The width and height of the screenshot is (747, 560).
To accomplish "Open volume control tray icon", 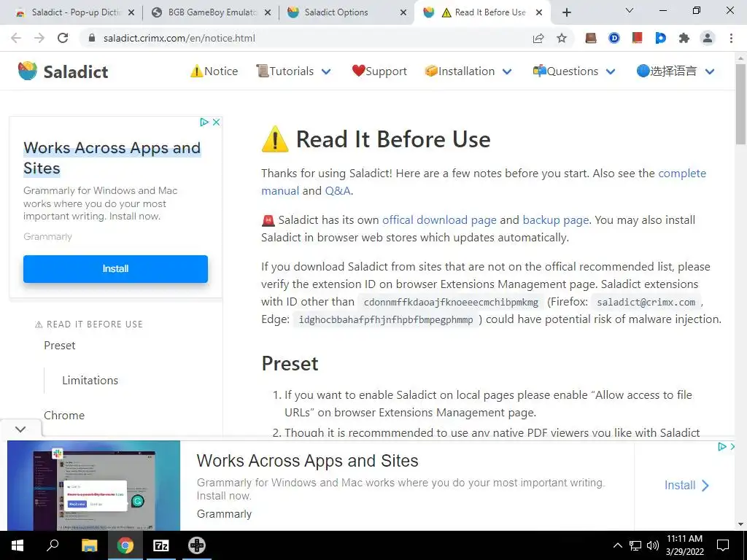I will (653, 545).
